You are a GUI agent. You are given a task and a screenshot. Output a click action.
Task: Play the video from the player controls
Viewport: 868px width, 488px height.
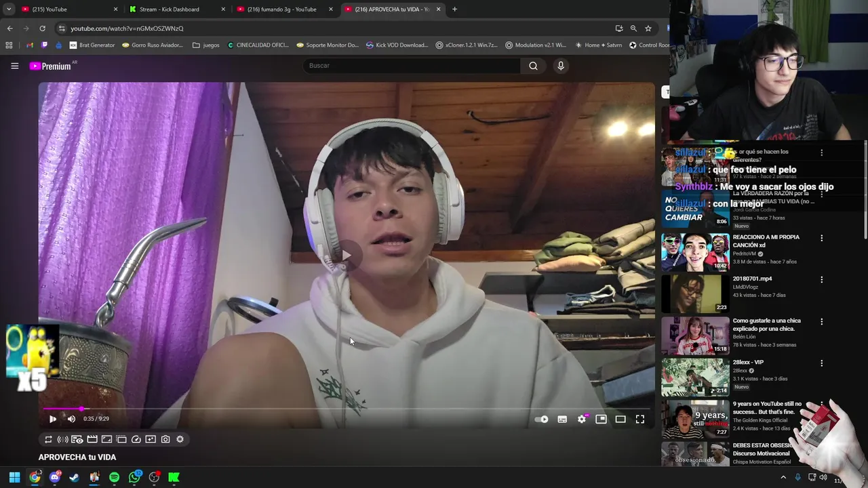pos(53,419)
